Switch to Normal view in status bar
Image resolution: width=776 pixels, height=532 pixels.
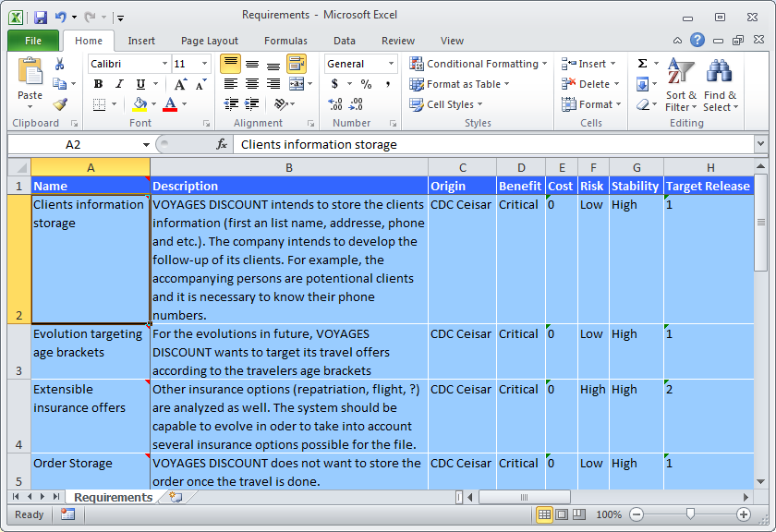click(544, 514)
